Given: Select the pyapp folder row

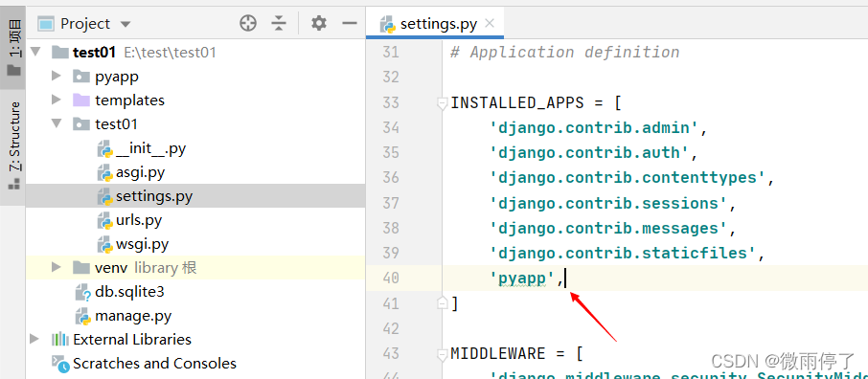Looking at the screenshot, I should pos(195,77).
